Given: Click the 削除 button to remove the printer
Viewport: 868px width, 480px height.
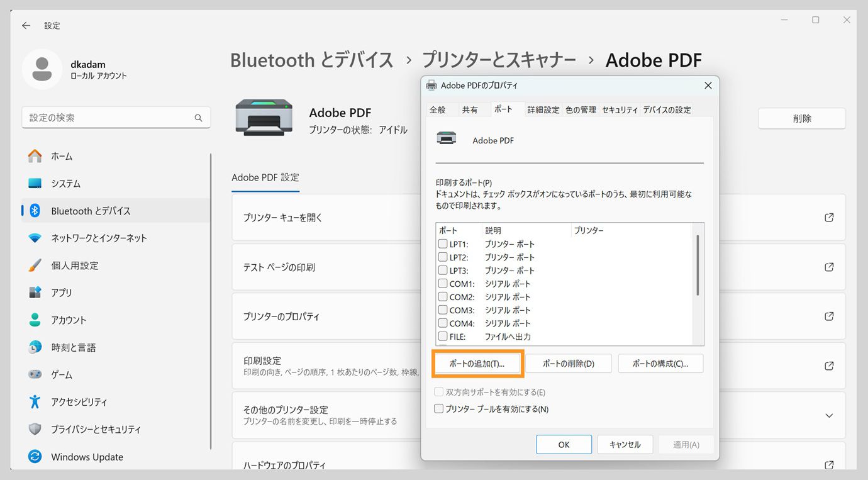Looking at the screenshot, I should (x=801, y=118).
